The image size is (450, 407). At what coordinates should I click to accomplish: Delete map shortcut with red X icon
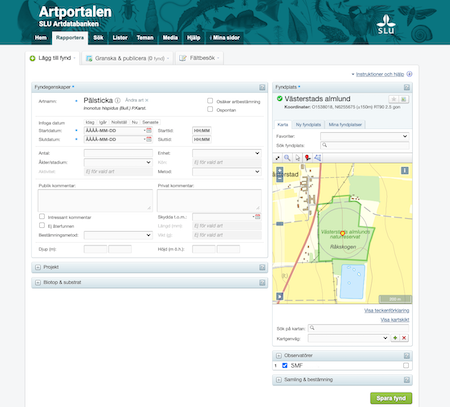[404, 338]
